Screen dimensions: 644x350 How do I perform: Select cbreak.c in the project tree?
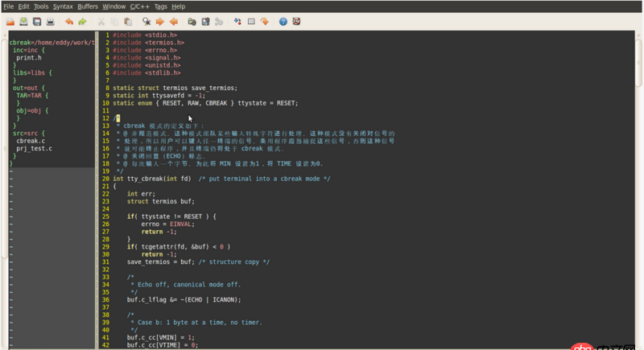tap(31, 141)
